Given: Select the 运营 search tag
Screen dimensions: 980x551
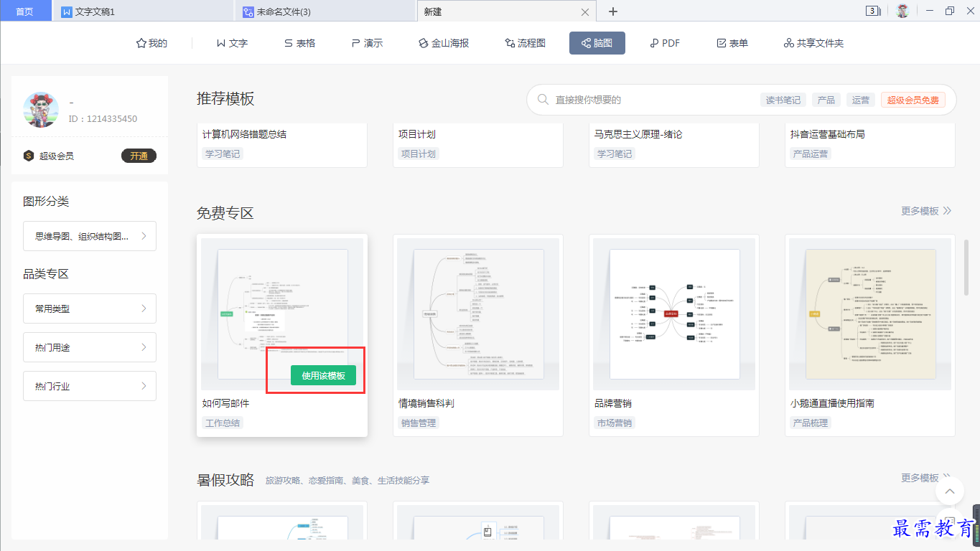Looking at the screenshot, I should 861,100.
